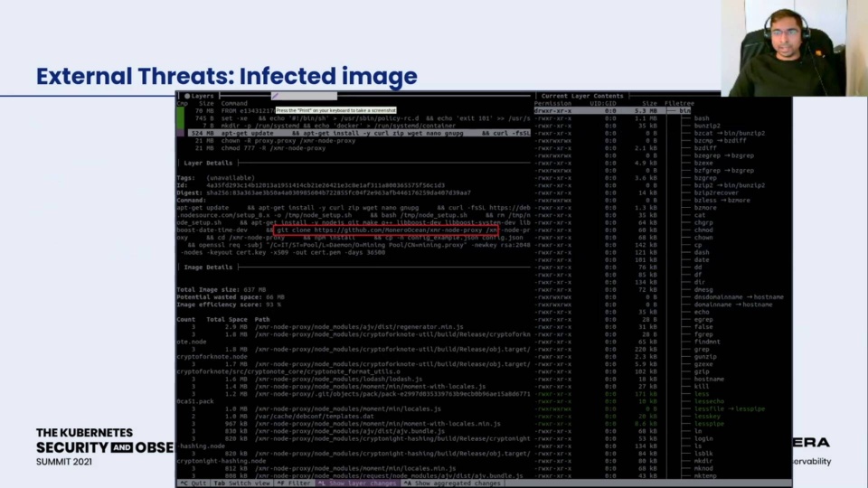Select the 'chown' file tree entry

[703, 238]
